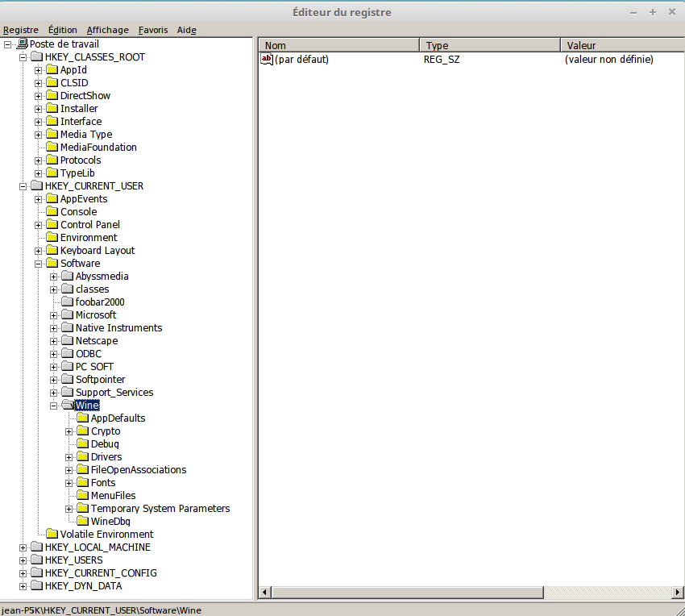Image resolution: width=685 pixels, height=616 pixels.
Task: Expand the TypeLib key
Action: point(39,173)
